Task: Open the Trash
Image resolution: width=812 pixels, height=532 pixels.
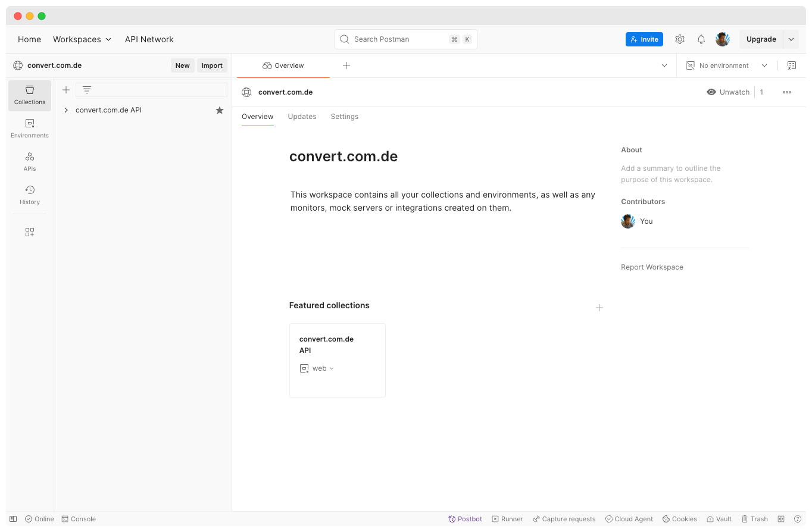Action: tap(754, 519)
